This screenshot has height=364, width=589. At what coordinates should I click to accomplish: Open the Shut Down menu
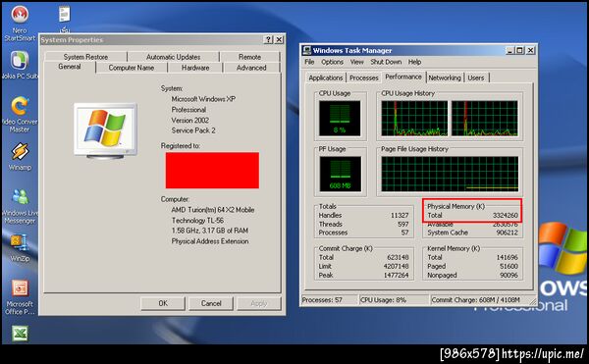tap(386, 62)
